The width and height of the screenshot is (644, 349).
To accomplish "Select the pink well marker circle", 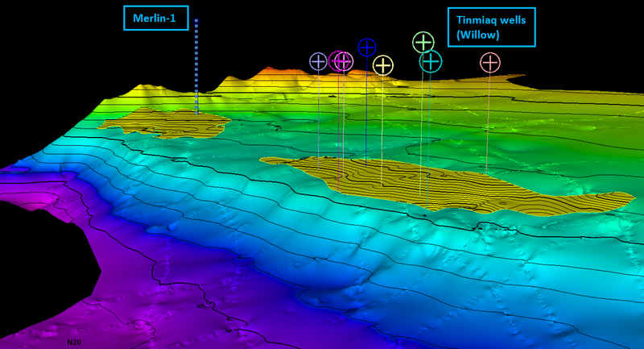I will (490, 63).
